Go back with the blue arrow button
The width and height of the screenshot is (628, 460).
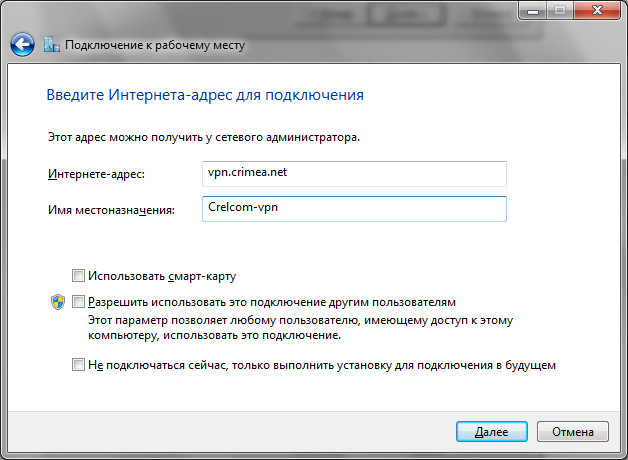click(22, 44)
